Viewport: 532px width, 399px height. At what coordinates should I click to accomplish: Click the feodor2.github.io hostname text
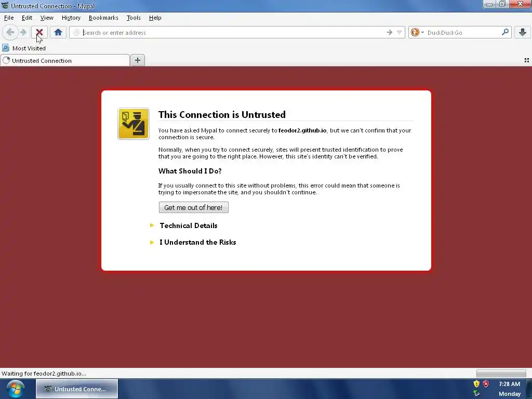point(302,130)
